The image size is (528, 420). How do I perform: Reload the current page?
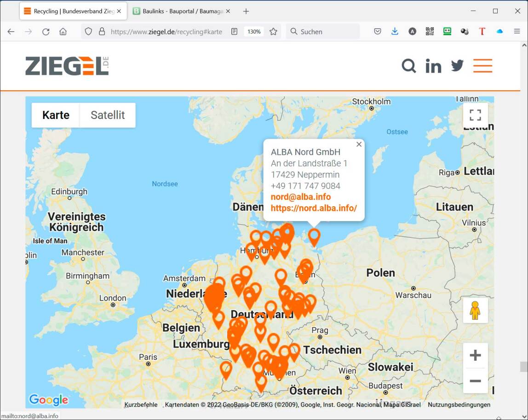pyautogui.click(x=46, y=32)
